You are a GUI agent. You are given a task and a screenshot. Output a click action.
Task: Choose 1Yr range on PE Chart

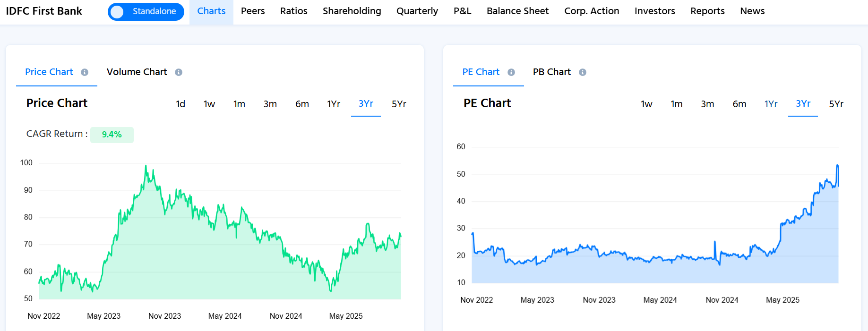[x=771, y=104]
